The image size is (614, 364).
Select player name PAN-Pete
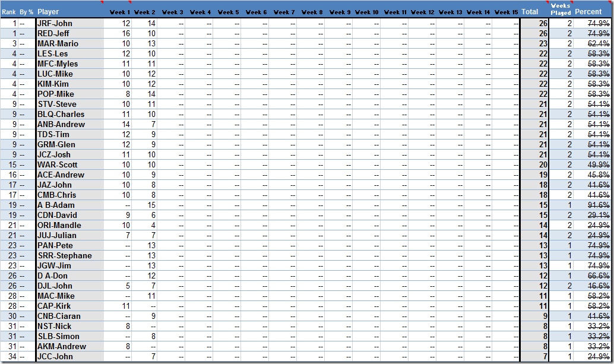pyautogui.click(x=55, y=246)
